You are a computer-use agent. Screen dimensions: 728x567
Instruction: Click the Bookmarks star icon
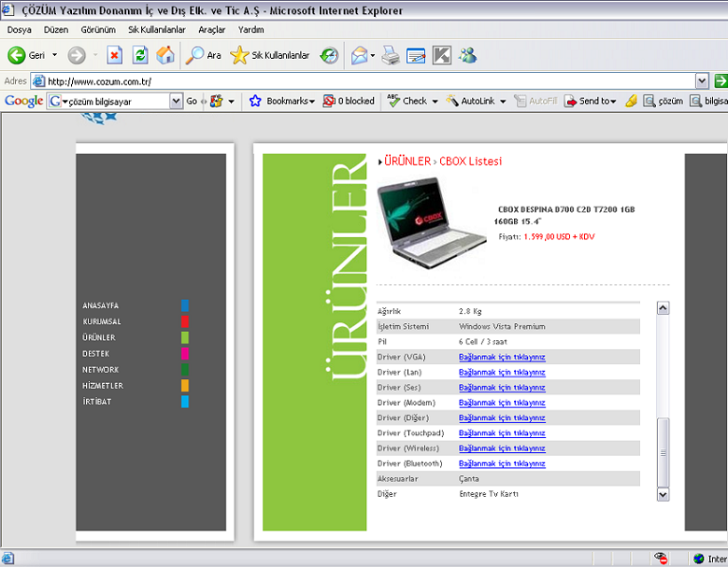click(x=255, y=101)
